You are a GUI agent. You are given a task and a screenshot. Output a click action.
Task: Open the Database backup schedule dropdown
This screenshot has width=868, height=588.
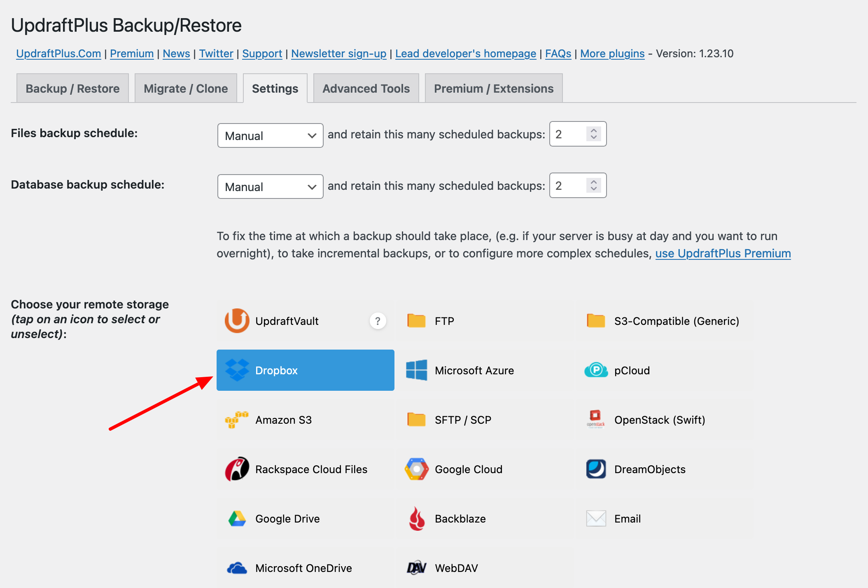pyautogui.click(x=270, y=187)
